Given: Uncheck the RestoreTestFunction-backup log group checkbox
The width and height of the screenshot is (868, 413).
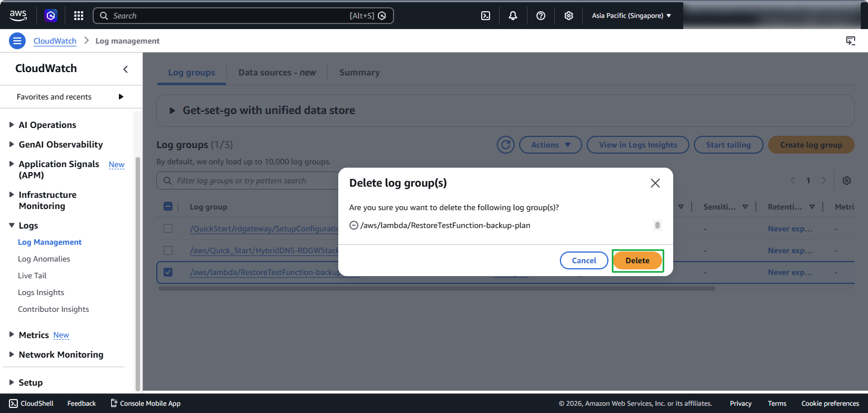Looking at the screenshot, I should (168, 272).
